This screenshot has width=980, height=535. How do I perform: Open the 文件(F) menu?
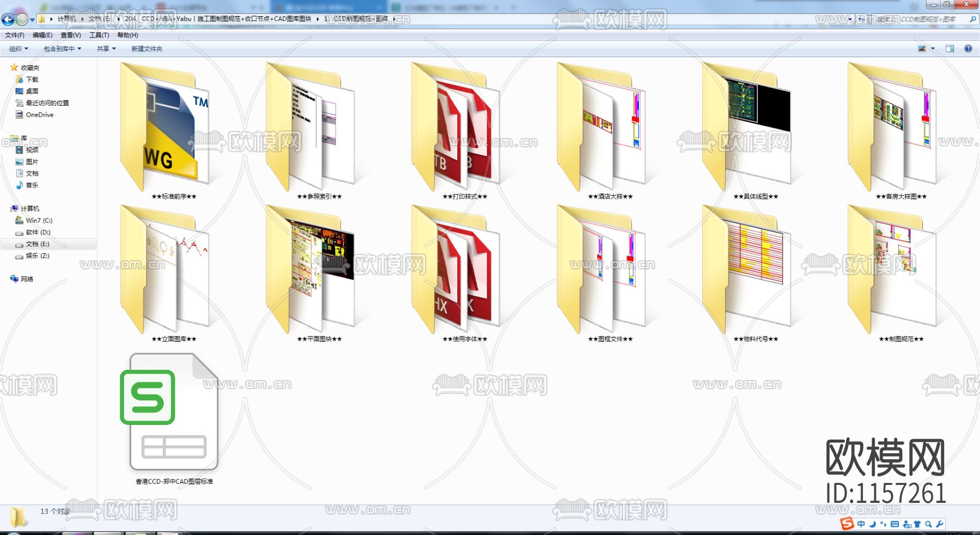15,35
